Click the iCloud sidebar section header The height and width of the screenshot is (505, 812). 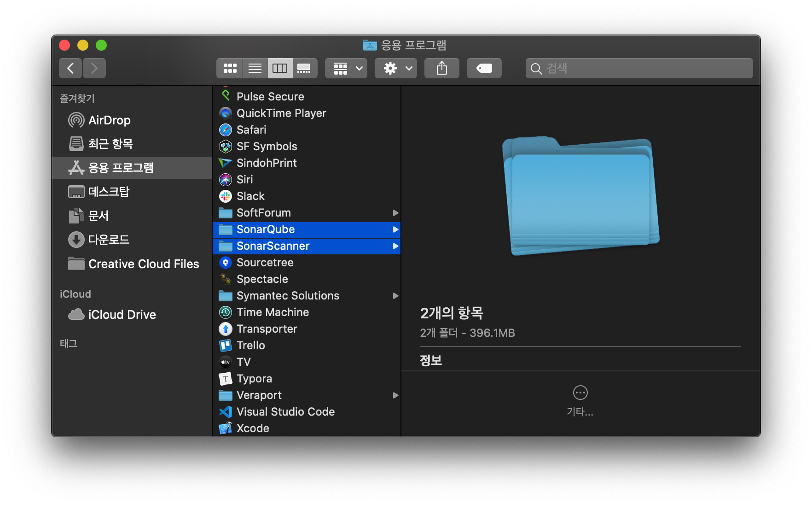pyautogui.click(x=75, y=294)
